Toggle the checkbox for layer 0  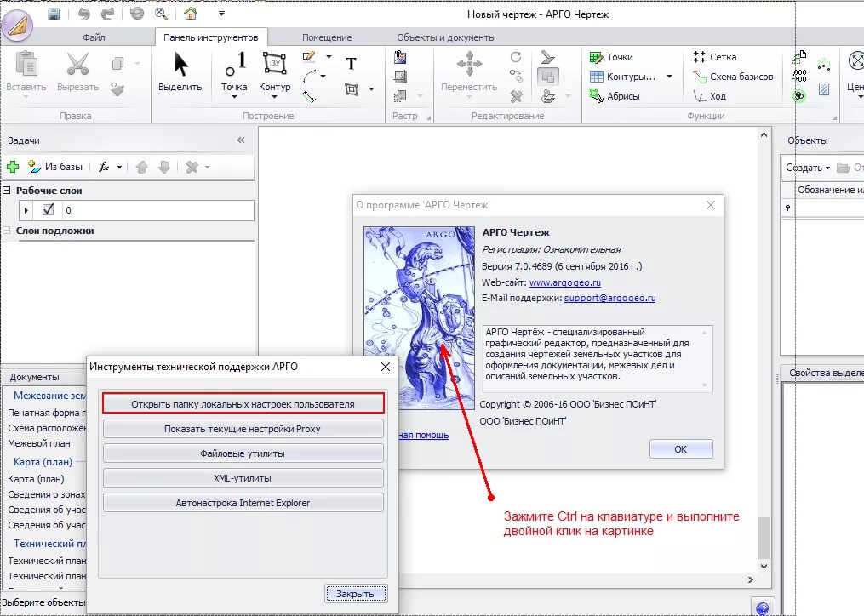pyautogui.click(x=48, y=209)
